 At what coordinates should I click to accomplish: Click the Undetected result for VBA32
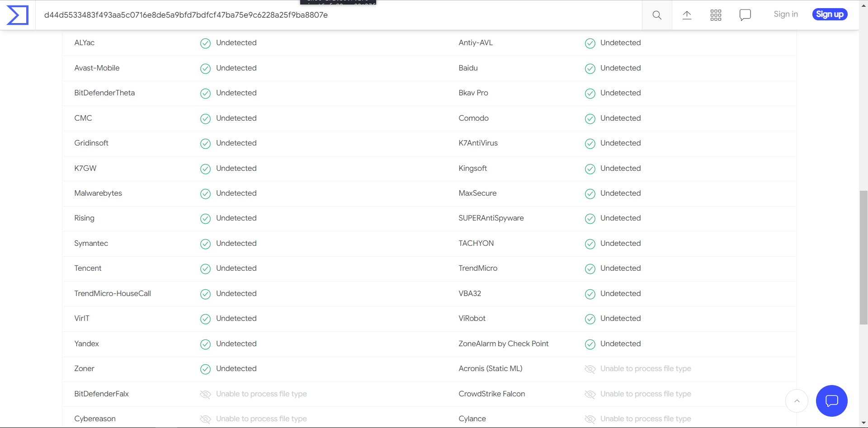621,293
